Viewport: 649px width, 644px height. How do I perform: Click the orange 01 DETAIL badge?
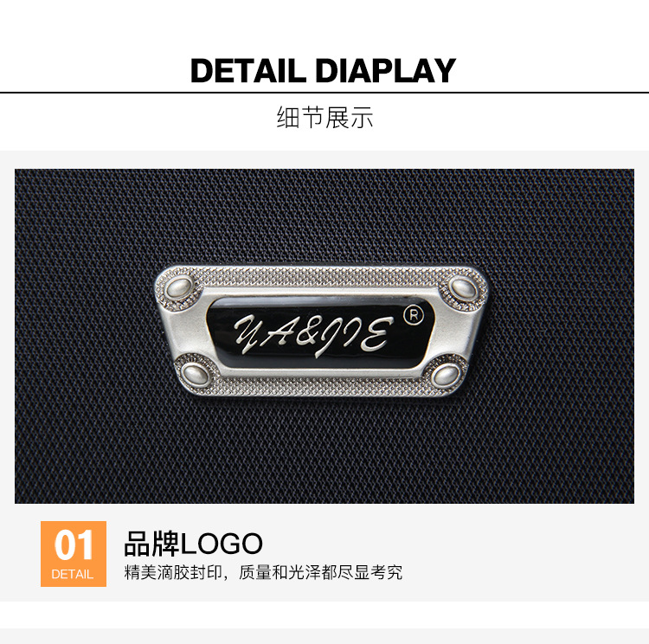74,554
